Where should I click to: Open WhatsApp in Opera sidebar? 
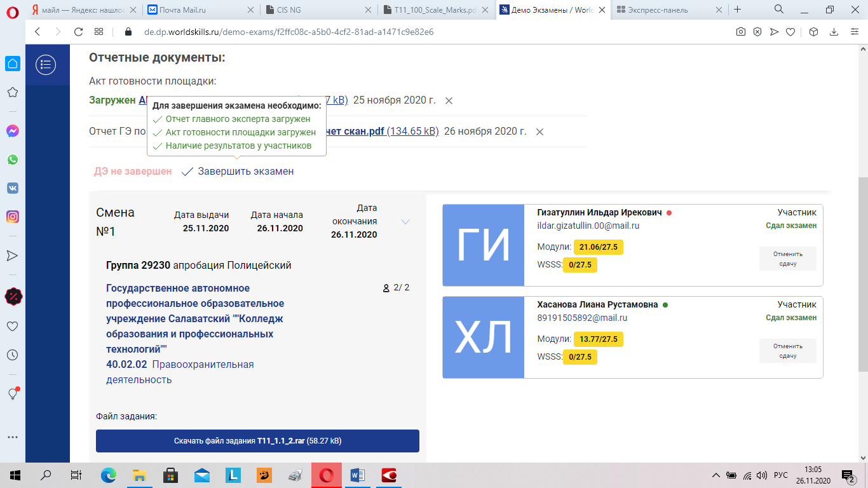[x=12, y=159]
